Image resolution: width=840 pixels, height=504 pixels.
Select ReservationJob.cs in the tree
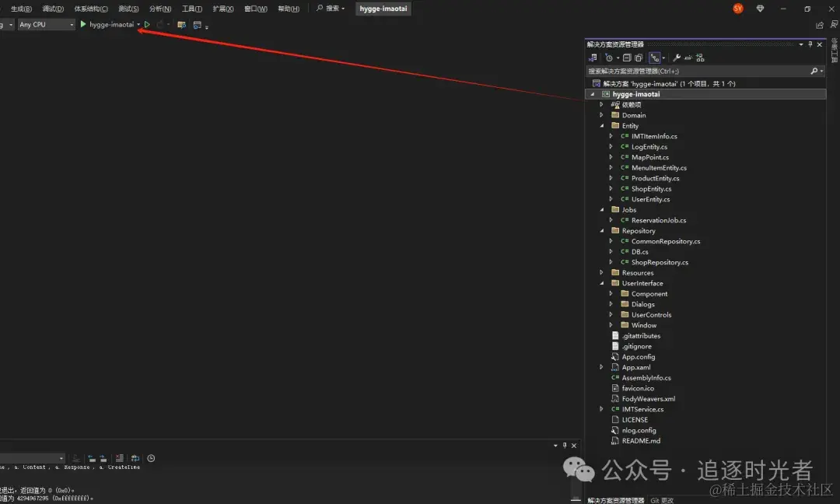(x=659, y=220)
